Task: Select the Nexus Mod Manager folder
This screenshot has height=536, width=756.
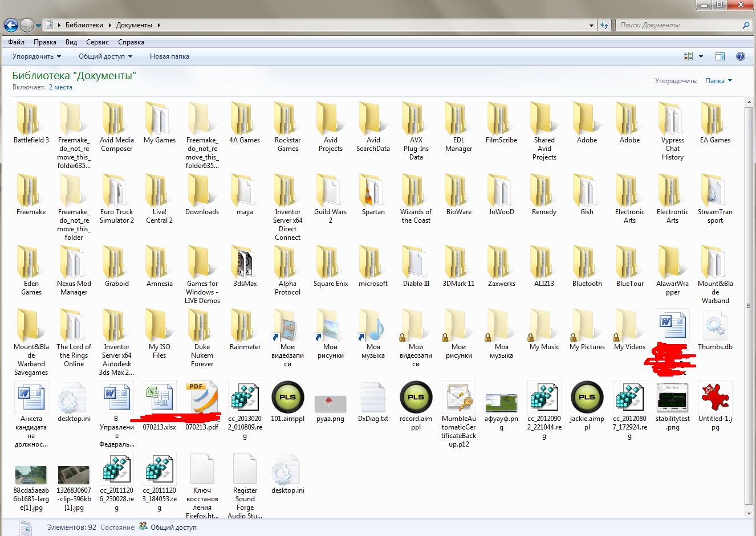Action: 74,270
